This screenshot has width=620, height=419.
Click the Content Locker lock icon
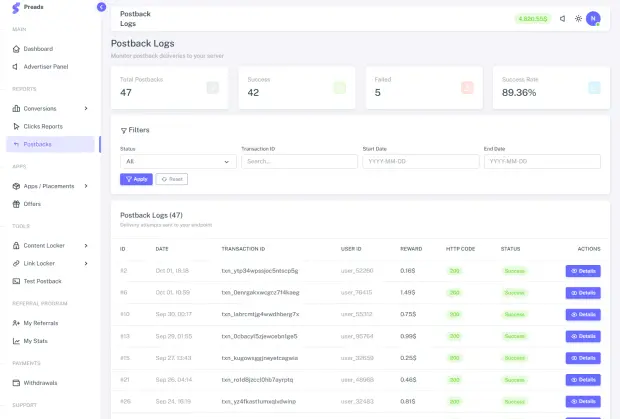point(16,245)
